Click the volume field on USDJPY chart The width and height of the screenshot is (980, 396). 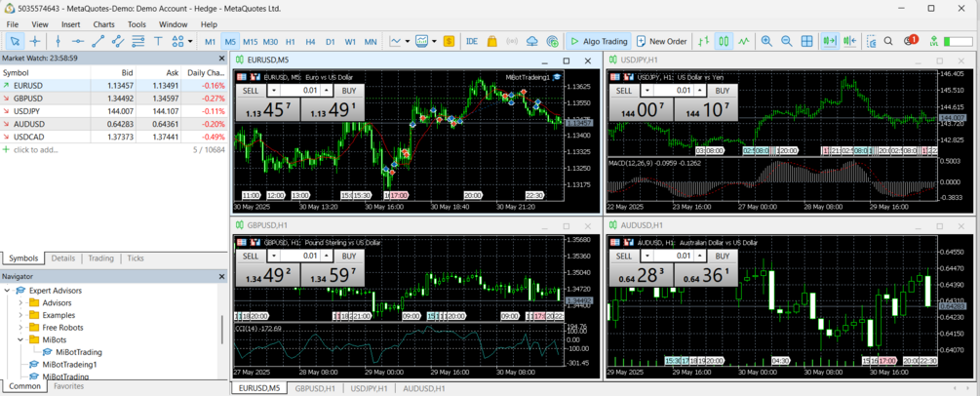674,90
